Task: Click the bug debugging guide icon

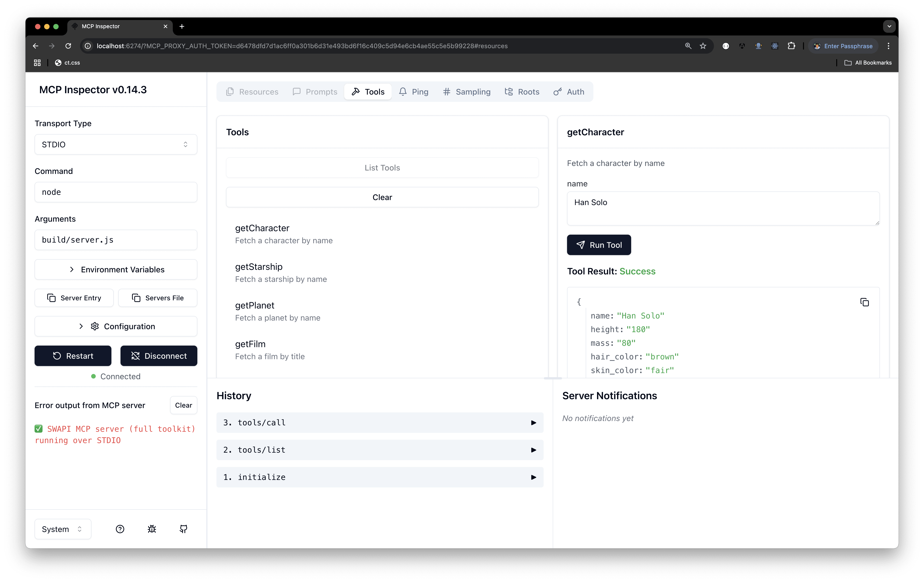Action: (152, 529)
